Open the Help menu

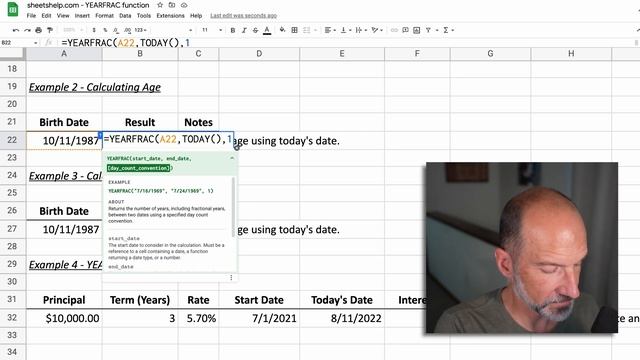point(196,16)
